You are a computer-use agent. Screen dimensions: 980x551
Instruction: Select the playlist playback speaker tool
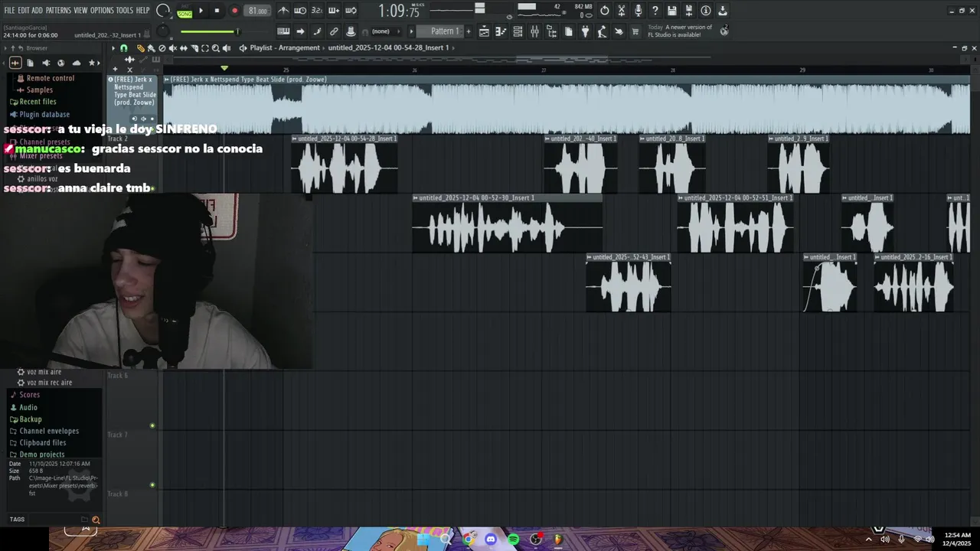point(227,48)
